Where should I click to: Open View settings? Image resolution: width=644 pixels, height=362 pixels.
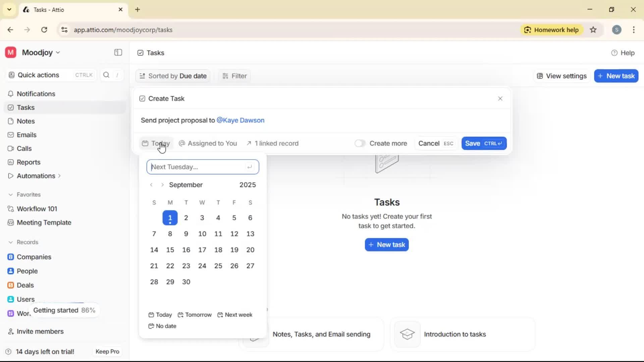(561, 76)
